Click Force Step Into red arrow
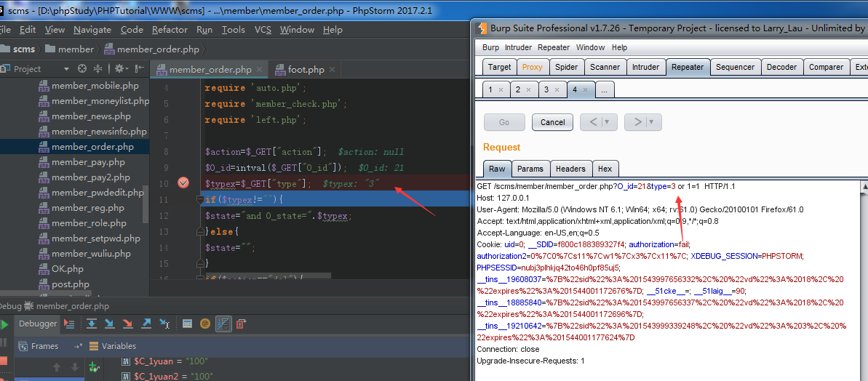 (x=128, y=324)
